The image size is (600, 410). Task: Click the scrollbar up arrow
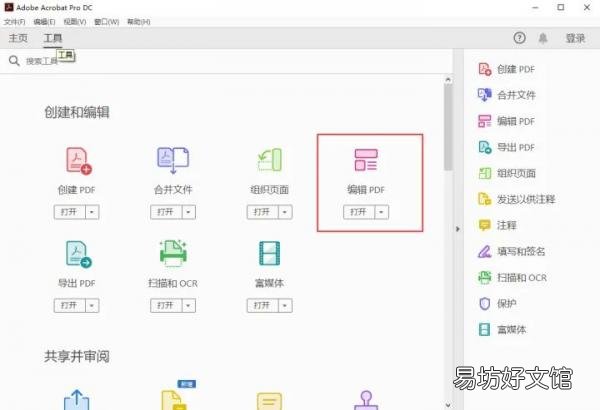click(x=448, y=80)
